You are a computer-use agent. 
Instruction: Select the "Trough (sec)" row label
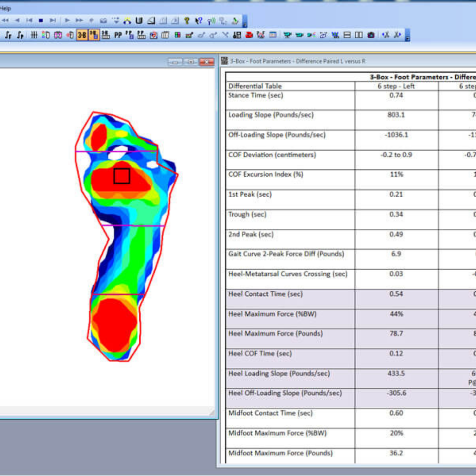(247, 214)
